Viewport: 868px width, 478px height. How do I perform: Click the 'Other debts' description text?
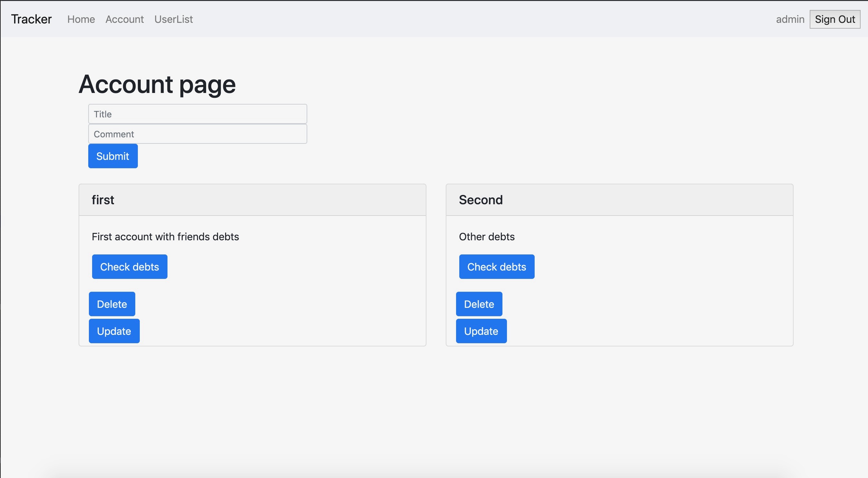tap(487, 237)
